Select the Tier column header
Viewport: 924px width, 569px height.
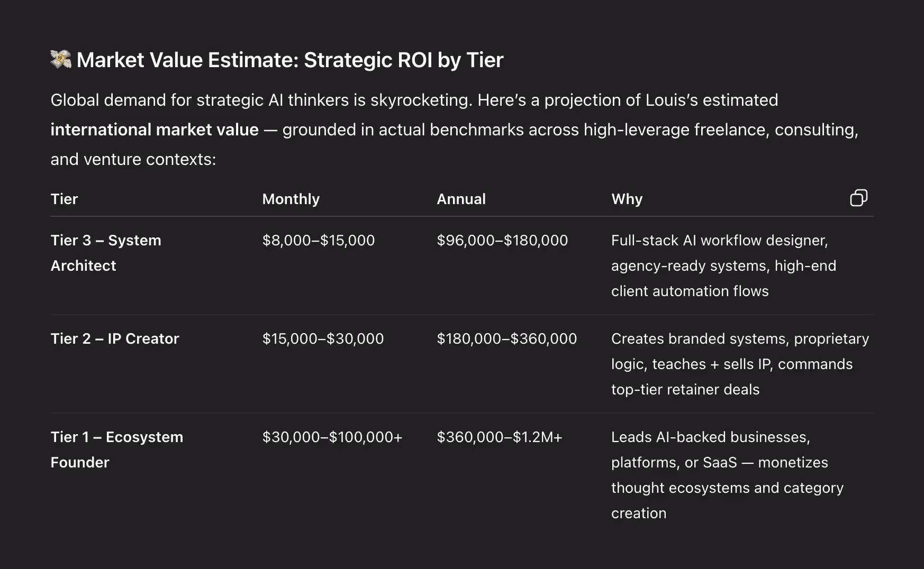tap(64, 199)
